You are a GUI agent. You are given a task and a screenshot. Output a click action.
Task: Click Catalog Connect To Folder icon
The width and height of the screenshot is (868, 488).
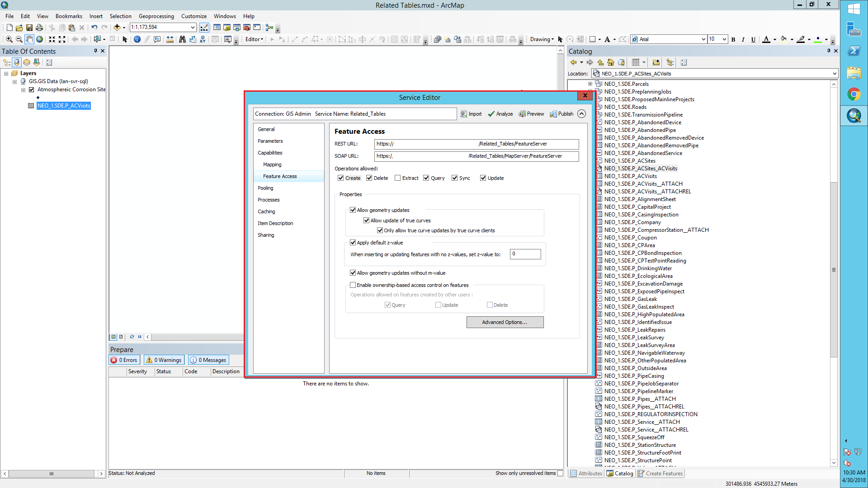[x=656, y=62]
